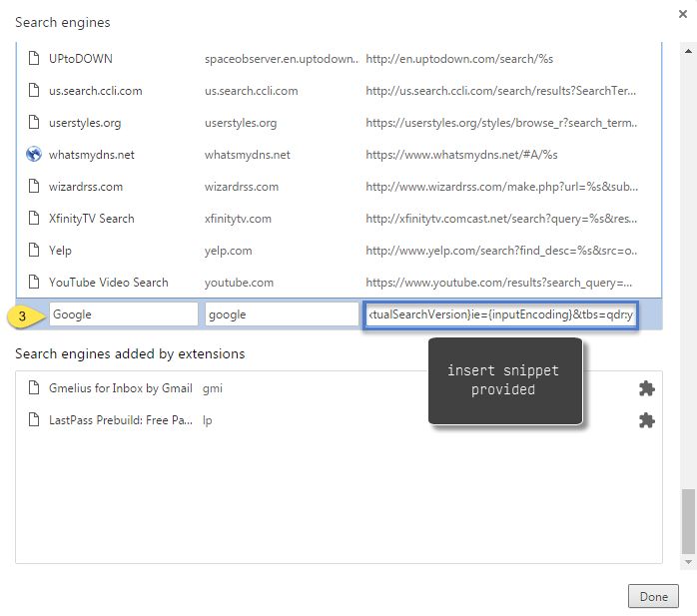Click the scrollbar down arrow

click(x=688, y=562)
